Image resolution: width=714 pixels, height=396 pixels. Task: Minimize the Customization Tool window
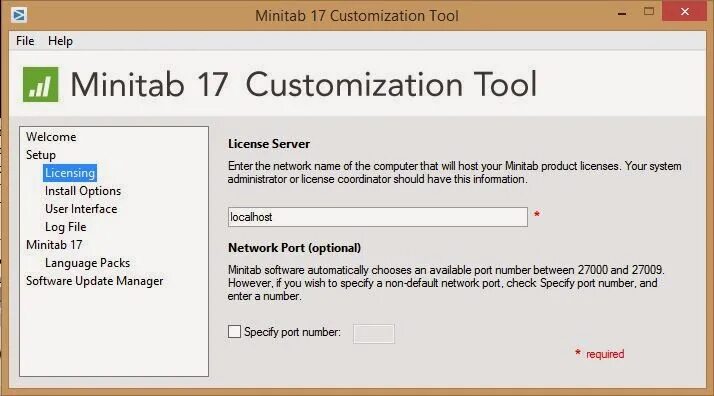(x=622, y=14)
